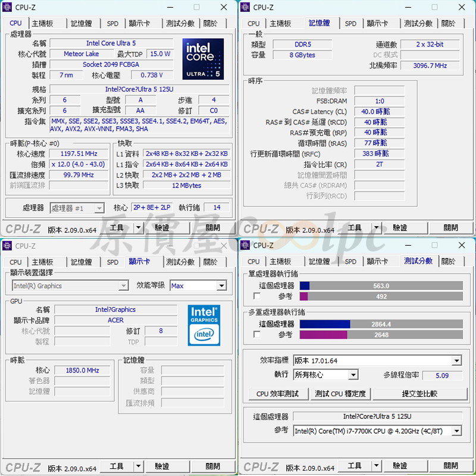This screenshot has width=476, height=476.
Task: Toggle multi-thread reference checkbox next to 2648
Action: 257,334
